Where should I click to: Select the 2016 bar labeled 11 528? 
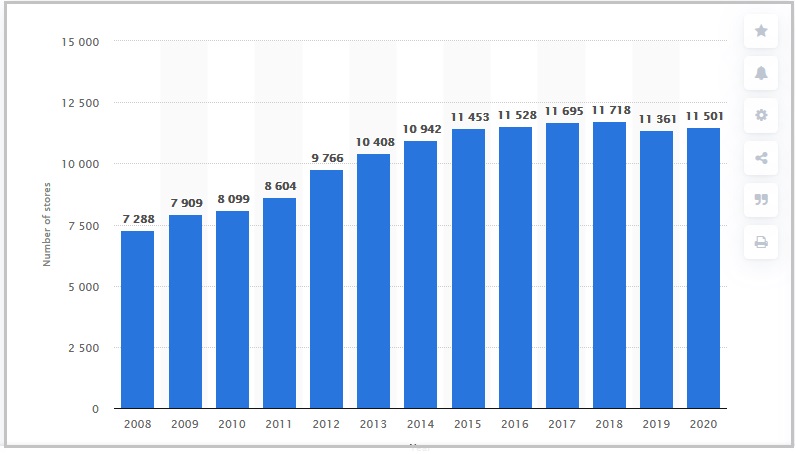515,268
